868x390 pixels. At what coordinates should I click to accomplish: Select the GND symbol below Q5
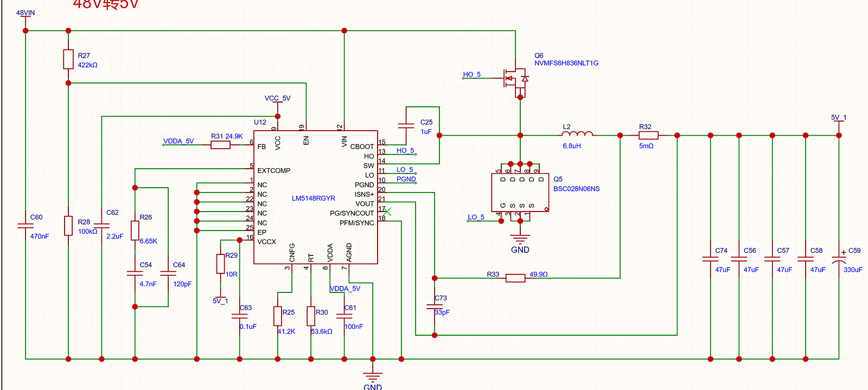click(x=520, y=239)
